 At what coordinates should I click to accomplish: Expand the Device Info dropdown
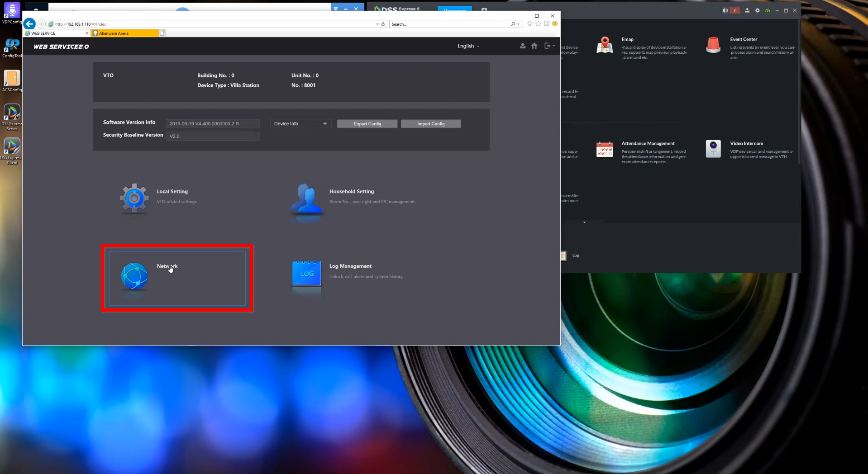click(x=301, y=123)
